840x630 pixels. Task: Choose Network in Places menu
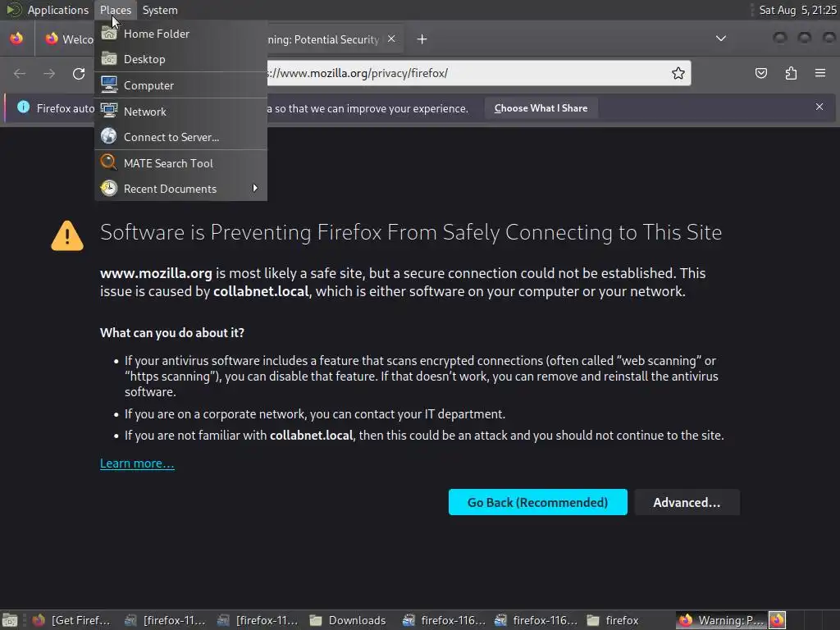point(180,112)
